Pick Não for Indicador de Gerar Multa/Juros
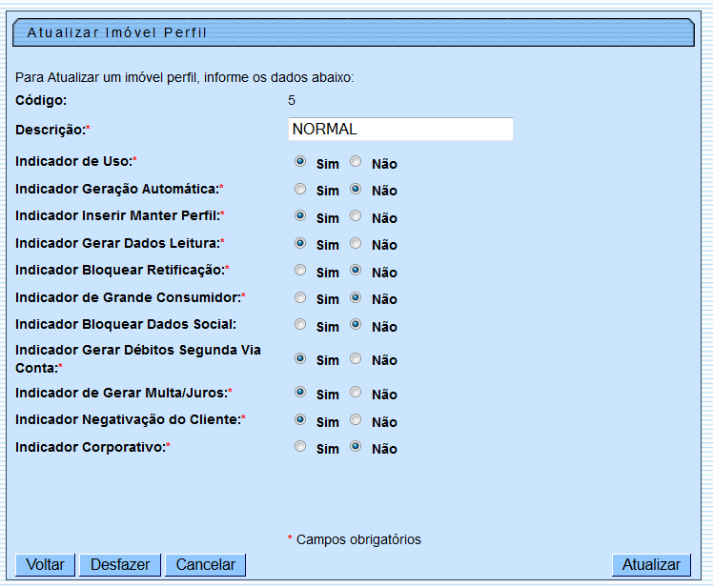 click(x=356, y=393)
